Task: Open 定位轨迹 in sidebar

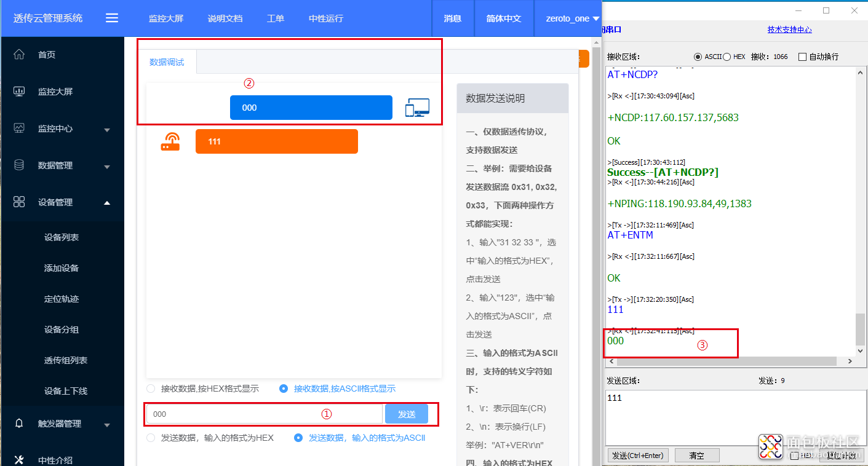Action: tap(62, 299)
